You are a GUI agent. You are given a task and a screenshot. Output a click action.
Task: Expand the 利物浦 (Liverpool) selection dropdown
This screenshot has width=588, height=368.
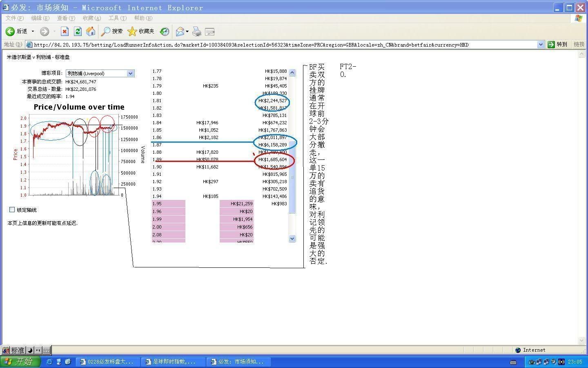(x=130, y=74)
